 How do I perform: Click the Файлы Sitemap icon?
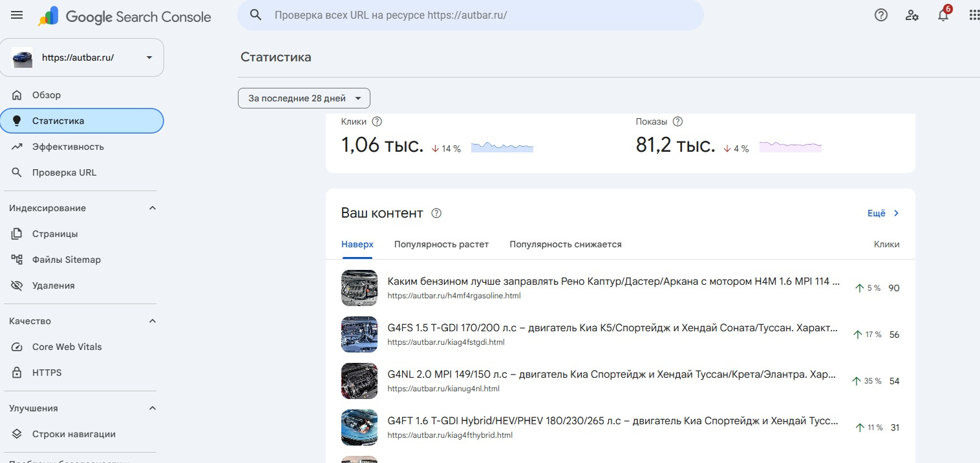pyautogui.click(x=17, y=260)
